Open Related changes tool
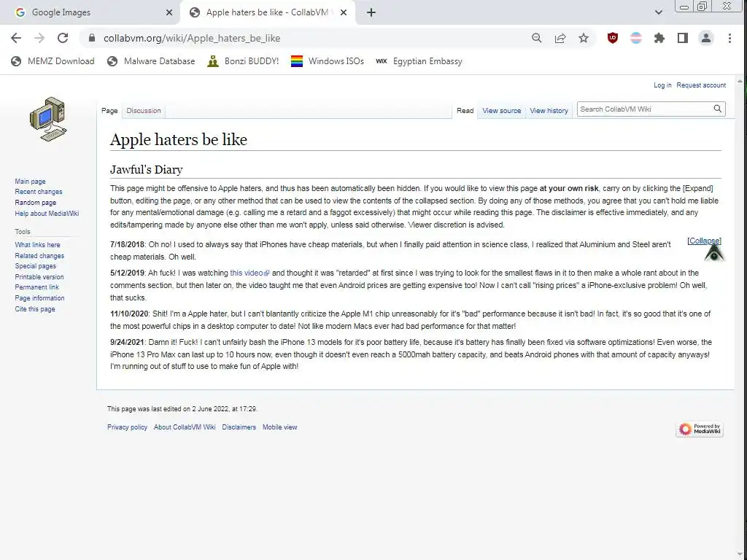 click(39, 256)
